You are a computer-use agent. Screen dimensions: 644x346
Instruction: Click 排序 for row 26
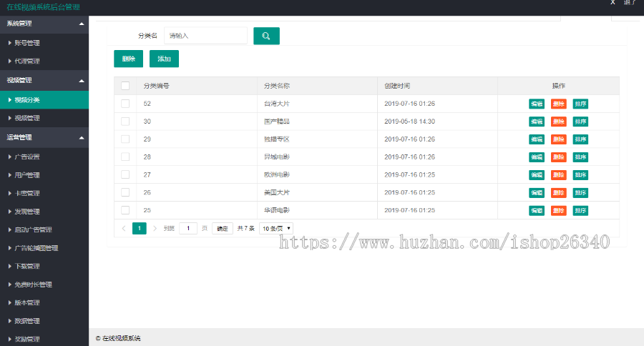pos(580,192)
